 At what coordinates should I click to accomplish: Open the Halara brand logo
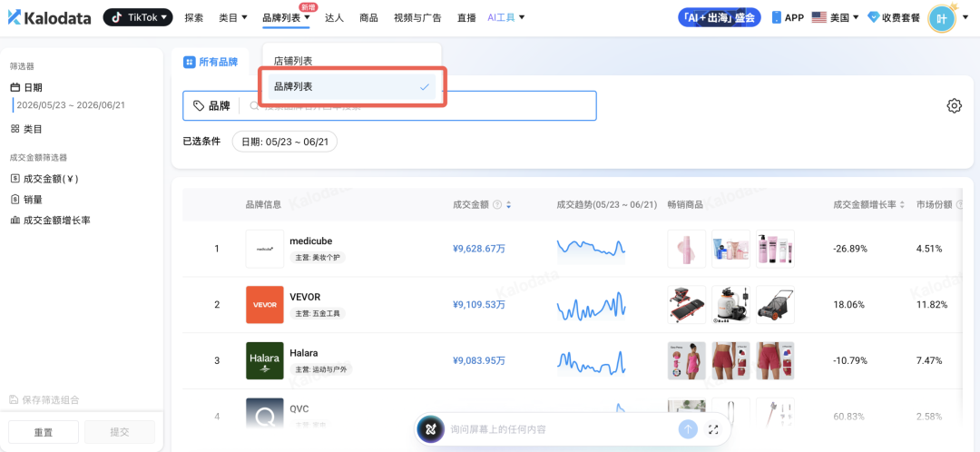tap(265, 360)
